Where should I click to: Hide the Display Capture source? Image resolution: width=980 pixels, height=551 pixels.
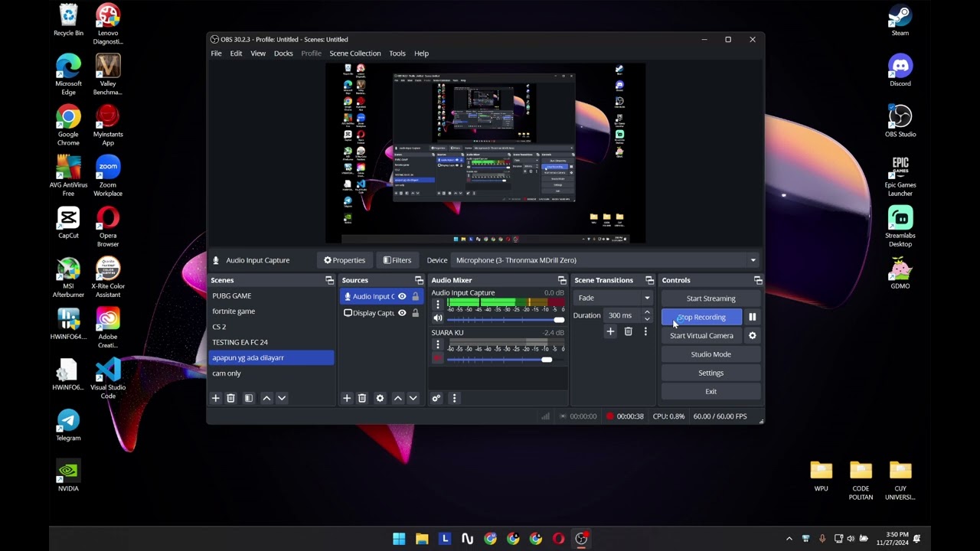(402, 313)
